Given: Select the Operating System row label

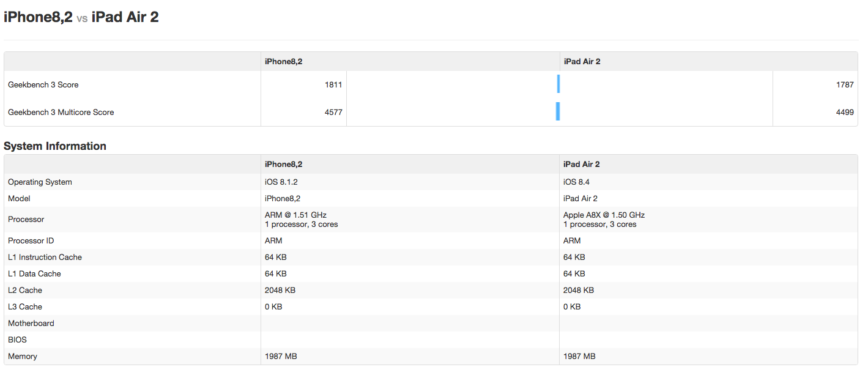Looking at the screenshot, I should pyautogui.click(x=40, y=182).
